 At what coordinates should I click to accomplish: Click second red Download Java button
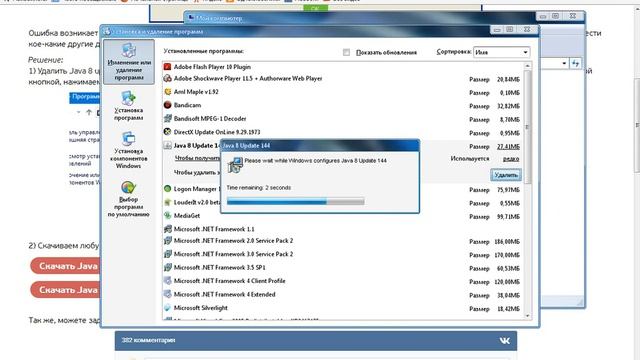pos(65,290)
